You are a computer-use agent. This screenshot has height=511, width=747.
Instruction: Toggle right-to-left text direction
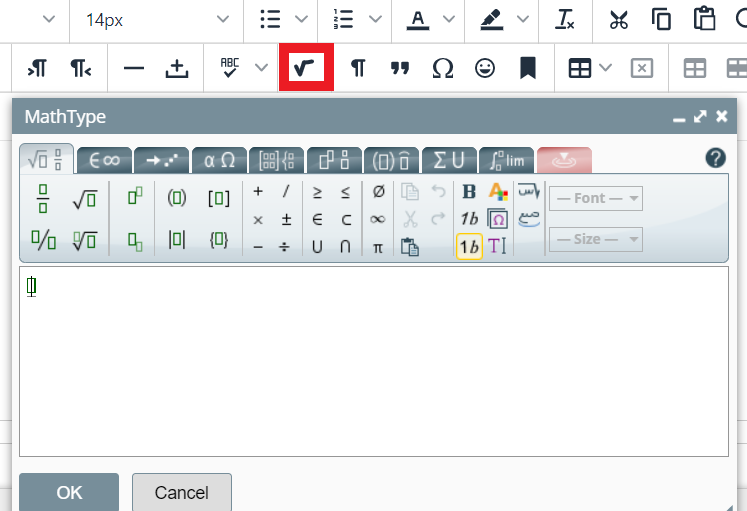[81, 68]
